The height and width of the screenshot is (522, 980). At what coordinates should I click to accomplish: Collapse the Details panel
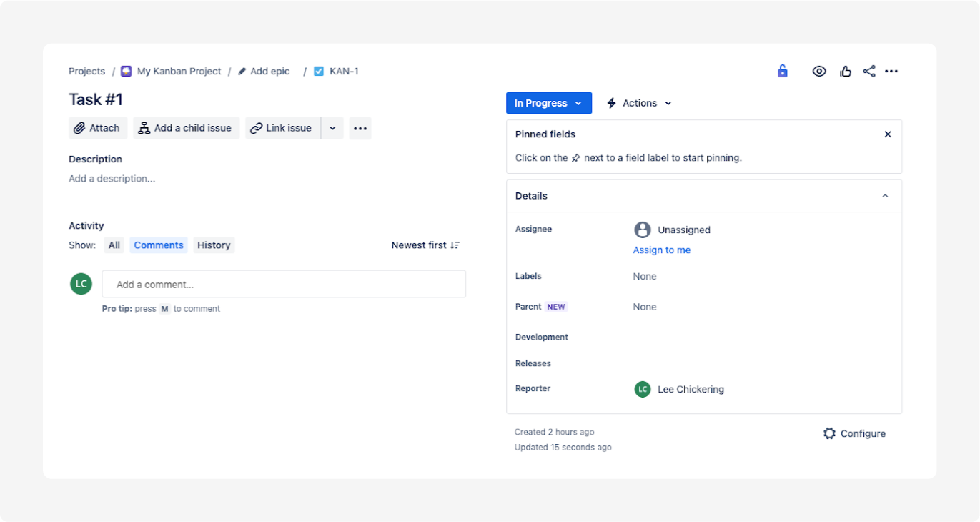coord(885,195)
